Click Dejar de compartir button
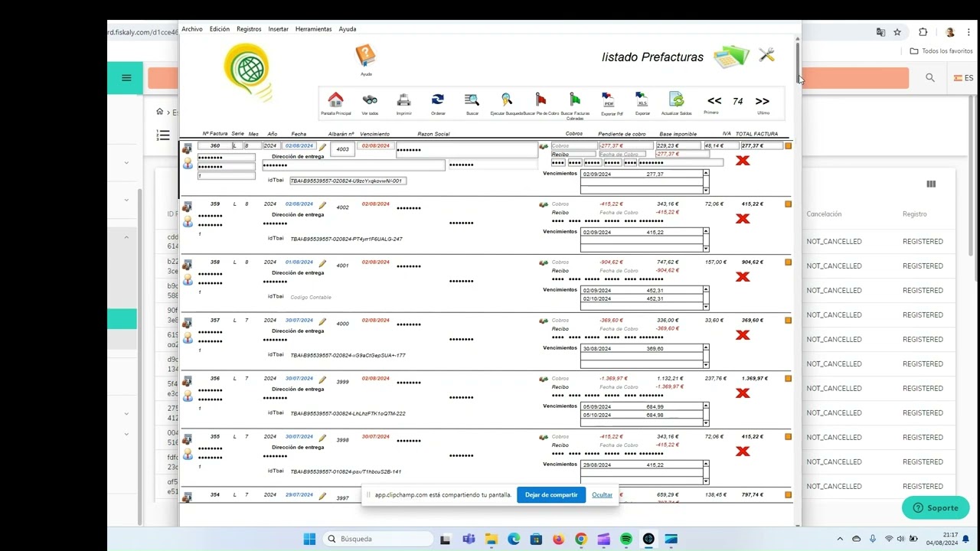Screen dimensions: 980x551 click(x=551, y=495)
